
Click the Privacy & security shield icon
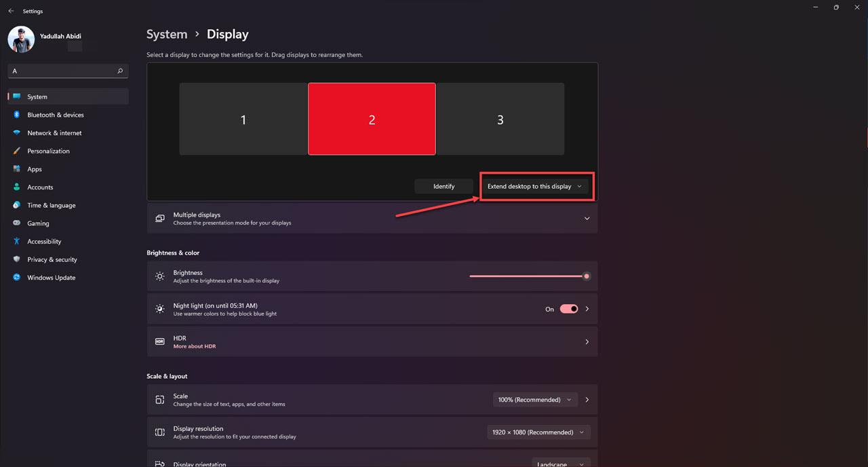click(x=17, y=259)
